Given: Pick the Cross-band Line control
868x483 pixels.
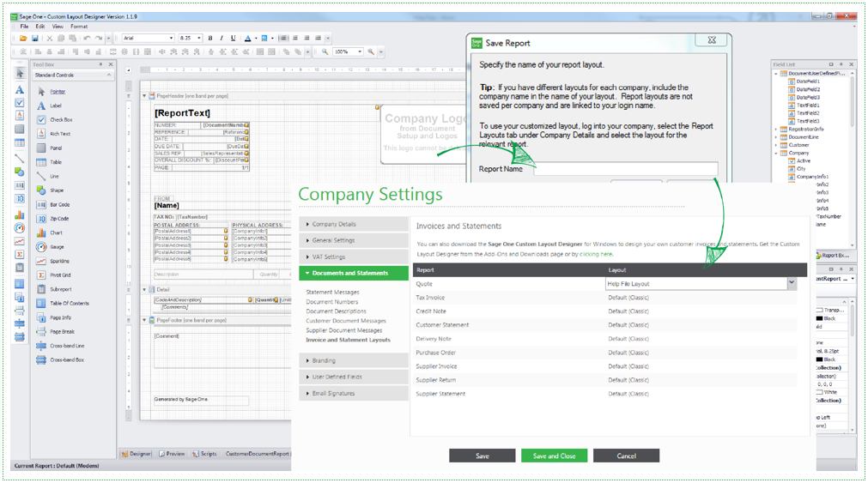Looking at the screenshot, I should (60, 346).
